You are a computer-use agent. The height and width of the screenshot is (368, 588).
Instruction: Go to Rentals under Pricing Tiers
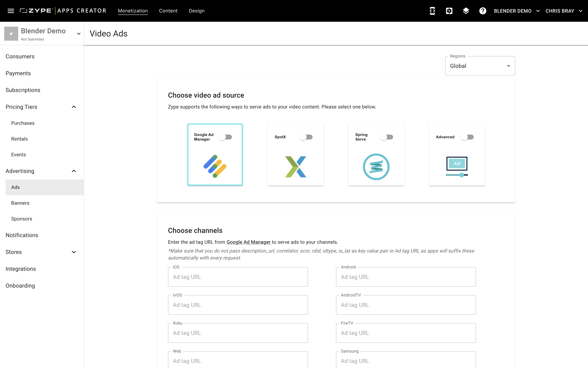tap(19, 139)
